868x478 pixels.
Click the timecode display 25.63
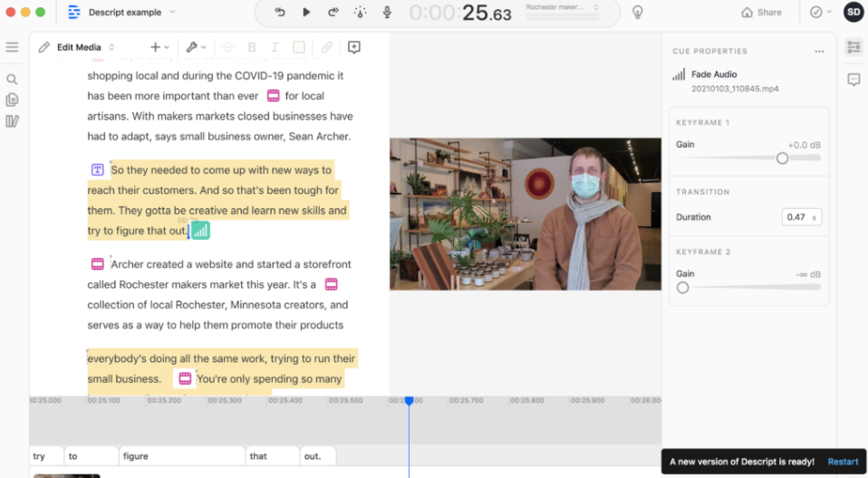tap(460, 13)
